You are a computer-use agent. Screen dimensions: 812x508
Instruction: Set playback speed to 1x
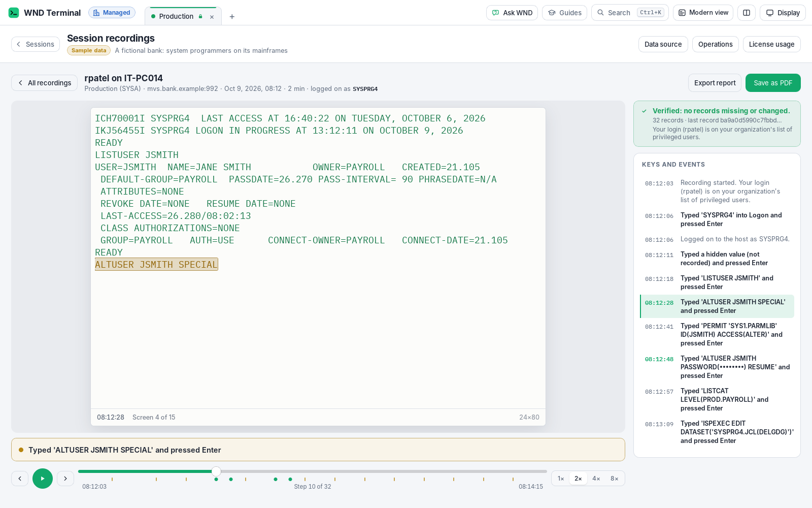pyautogui.click(x=561, y=479)
